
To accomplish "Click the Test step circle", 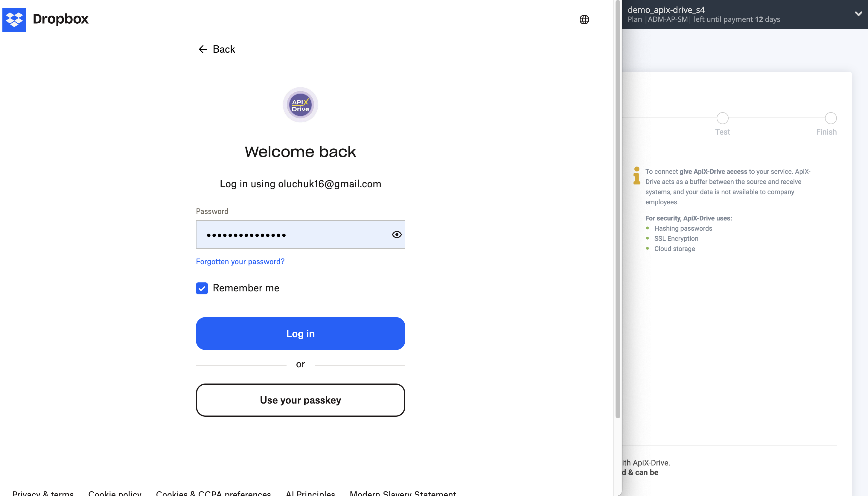I will coord(722,118).
